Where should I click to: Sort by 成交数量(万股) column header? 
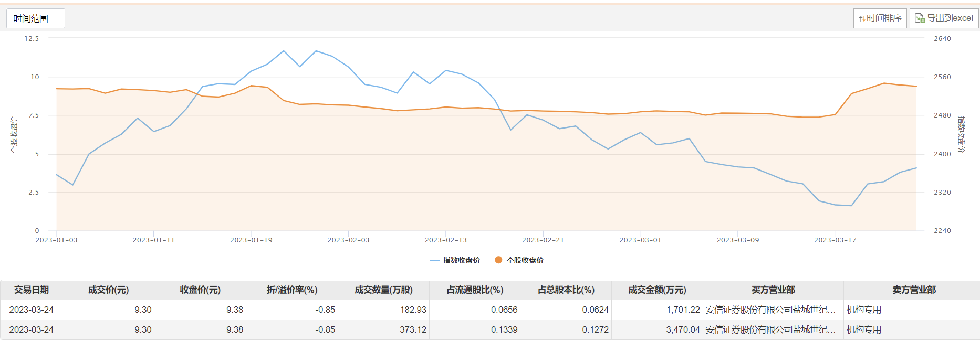click(383, 290)
